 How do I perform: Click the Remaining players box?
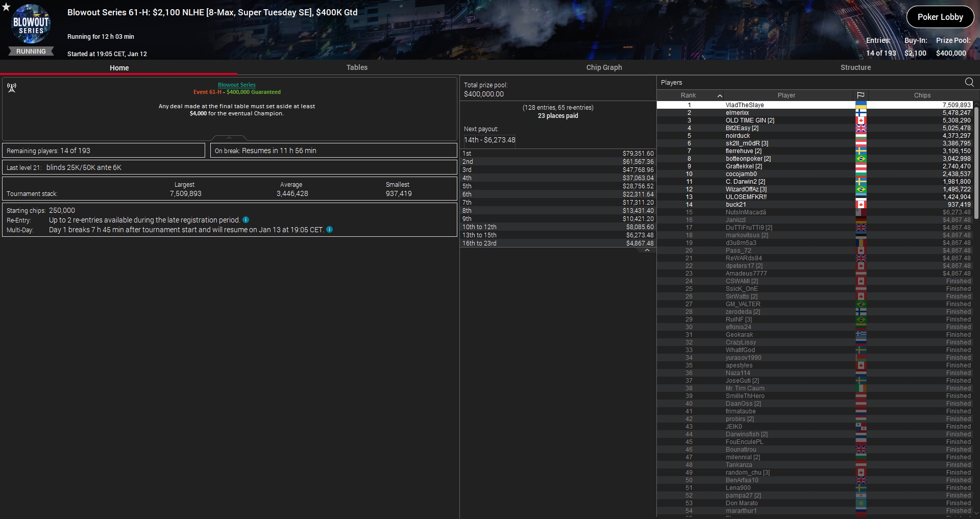click(104, 151)
